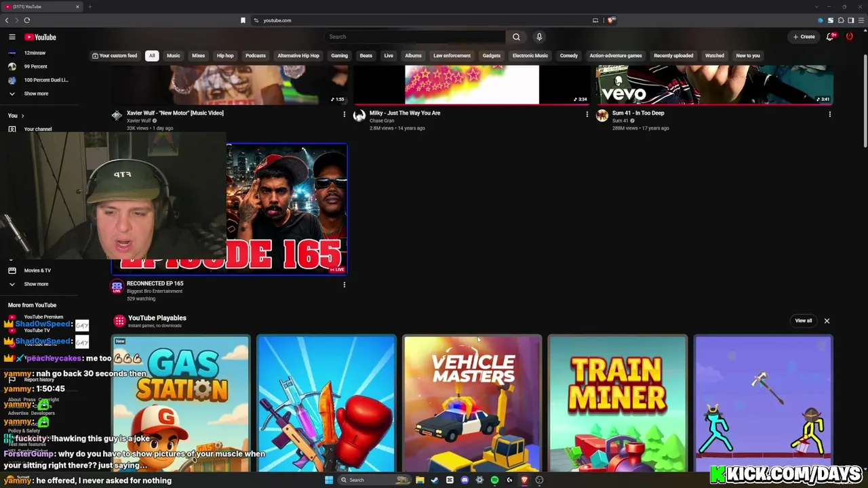
Task: Open the YouTube notifications bell
Action: 830,37
